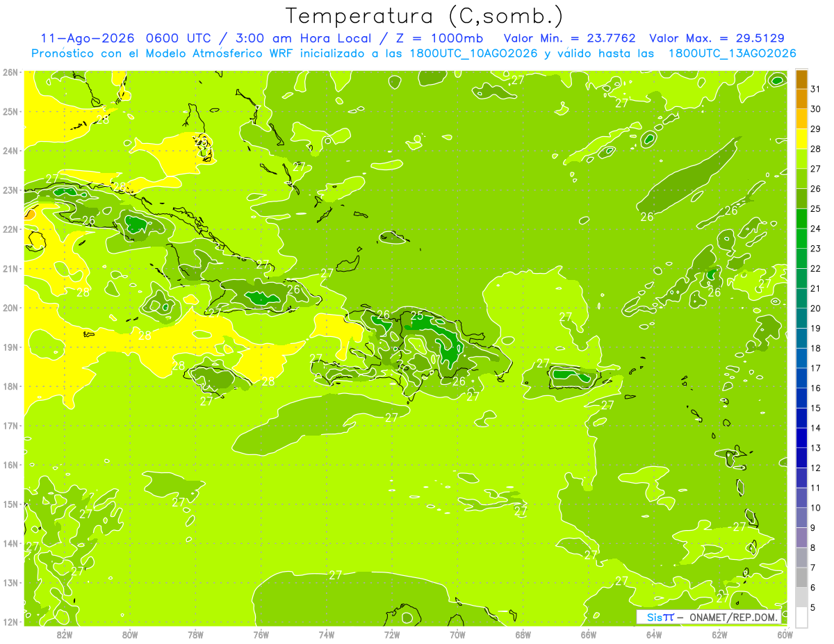This screenshot has width=834, height=644.
Task: Click longitude axis label 80W
Action: coord(130,635)
